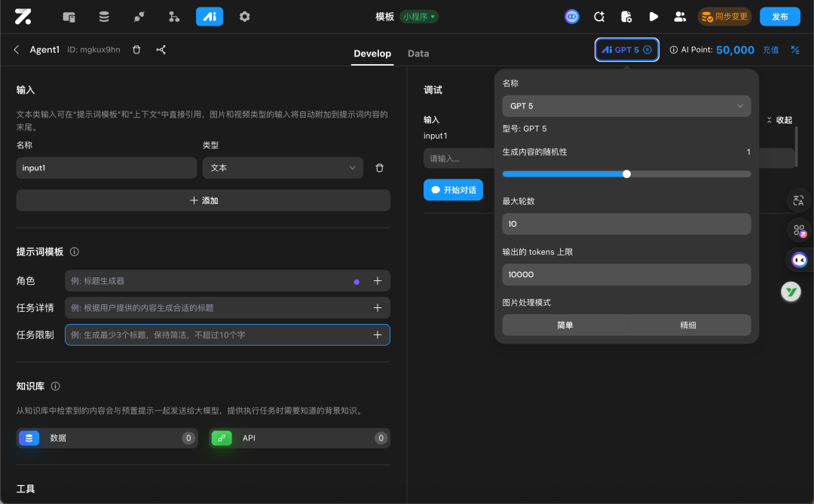
Task: Click the 同步变更 button
Action: click(725, 17)
